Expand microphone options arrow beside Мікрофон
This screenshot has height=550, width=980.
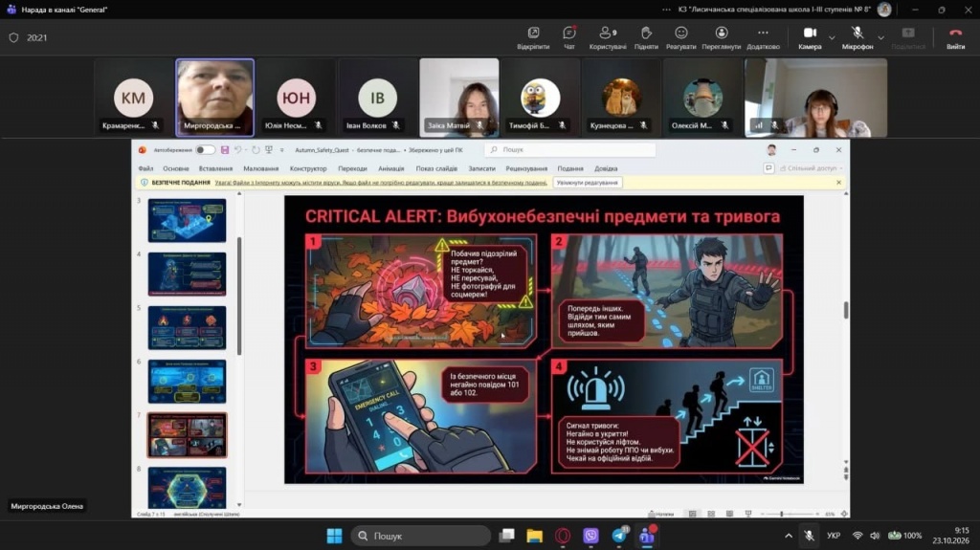point(880,38)
